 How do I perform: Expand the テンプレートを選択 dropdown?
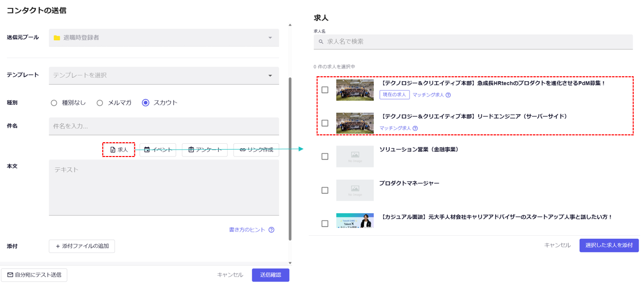(164, 75)
